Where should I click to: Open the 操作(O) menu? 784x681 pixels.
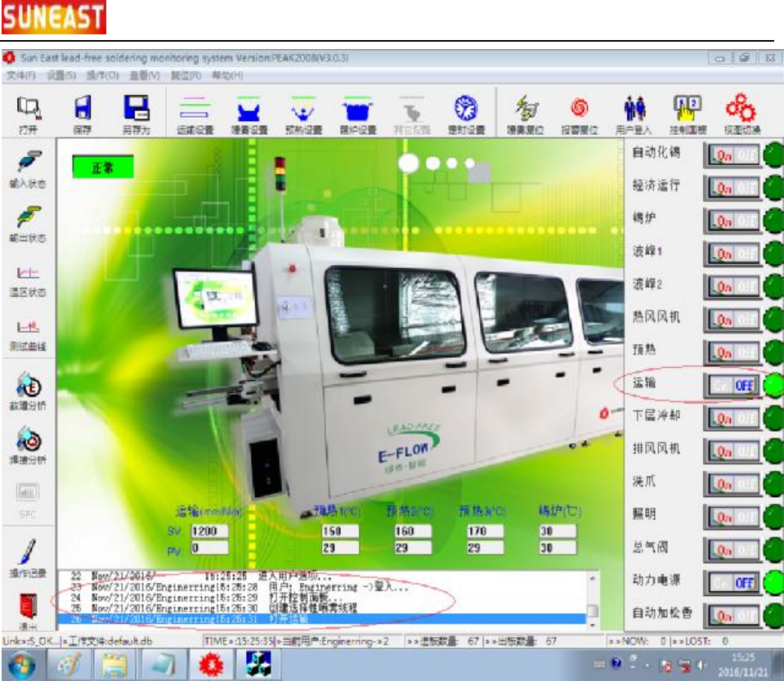coord(102,75)
